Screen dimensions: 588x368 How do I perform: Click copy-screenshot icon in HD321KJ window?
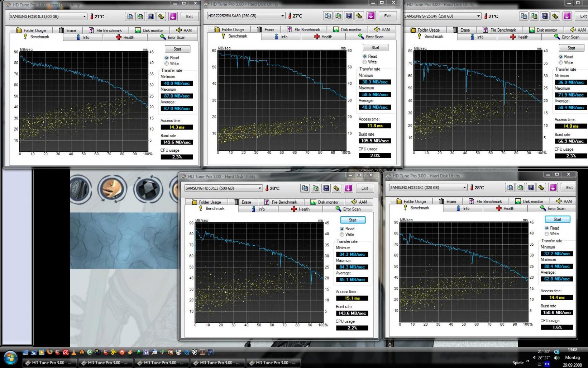(x=520, y=188)
